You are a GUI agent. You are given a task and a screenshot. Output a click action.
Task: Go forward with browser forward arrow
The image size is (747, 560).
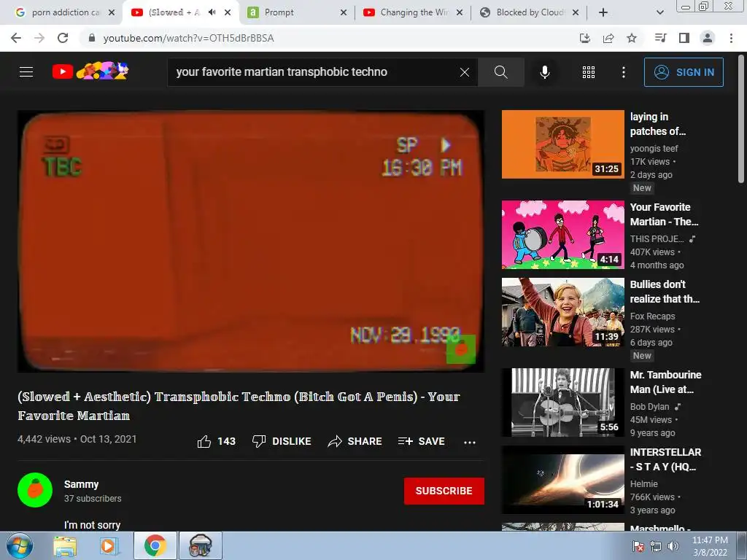click(x=39, y=38)
